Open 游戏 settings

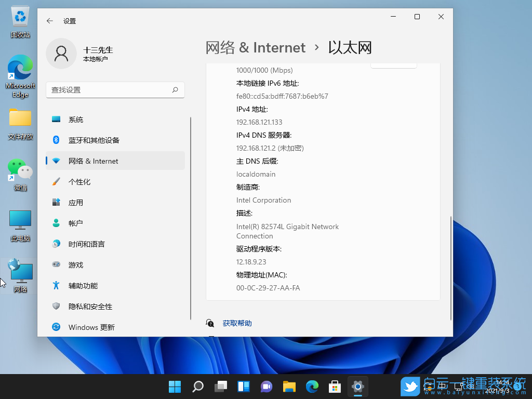(76, 264)
